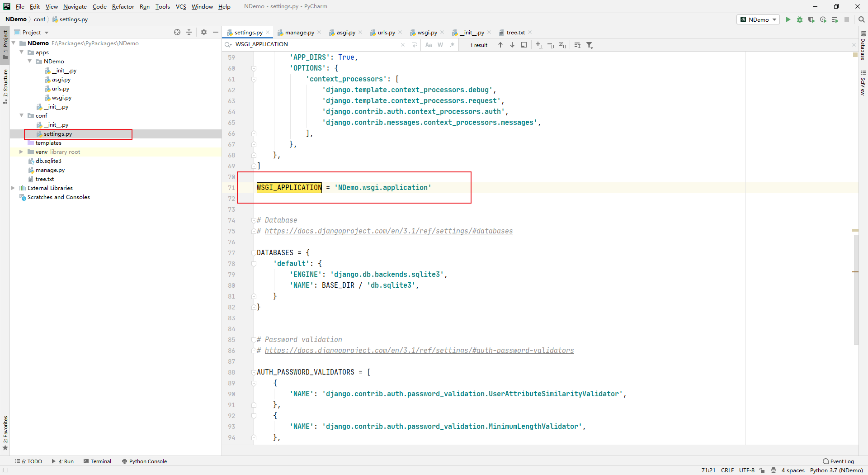Switch to the urls.py editor tab
This screenshot has height=475, width=868.
point(386,33)
